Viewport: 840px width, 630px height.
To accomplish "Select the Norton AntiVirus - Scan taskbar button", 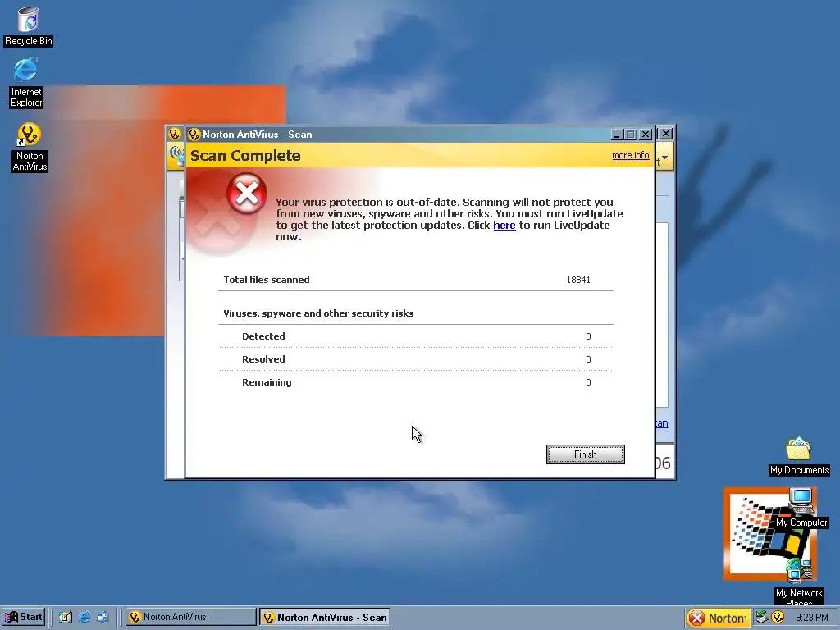I will 325,618.
